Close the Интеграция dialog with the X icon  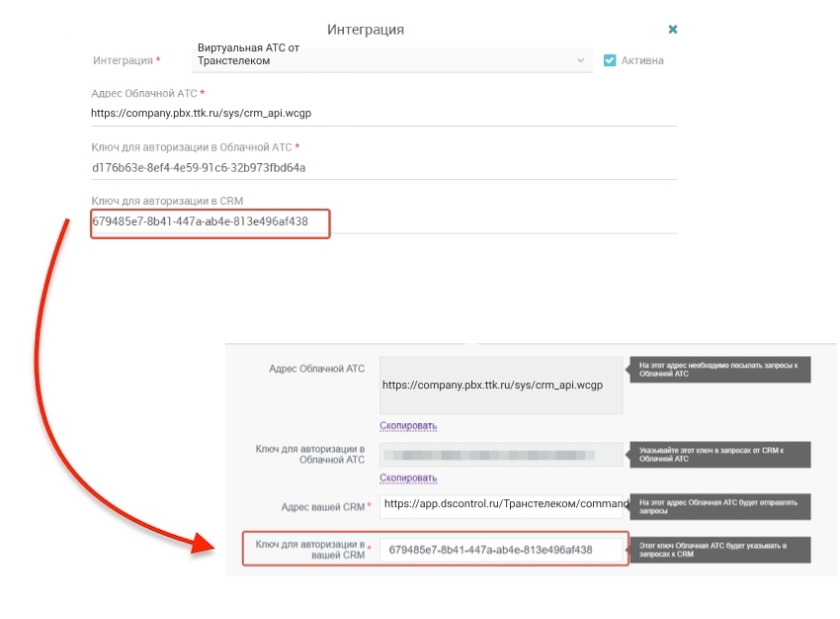point(672,30)
